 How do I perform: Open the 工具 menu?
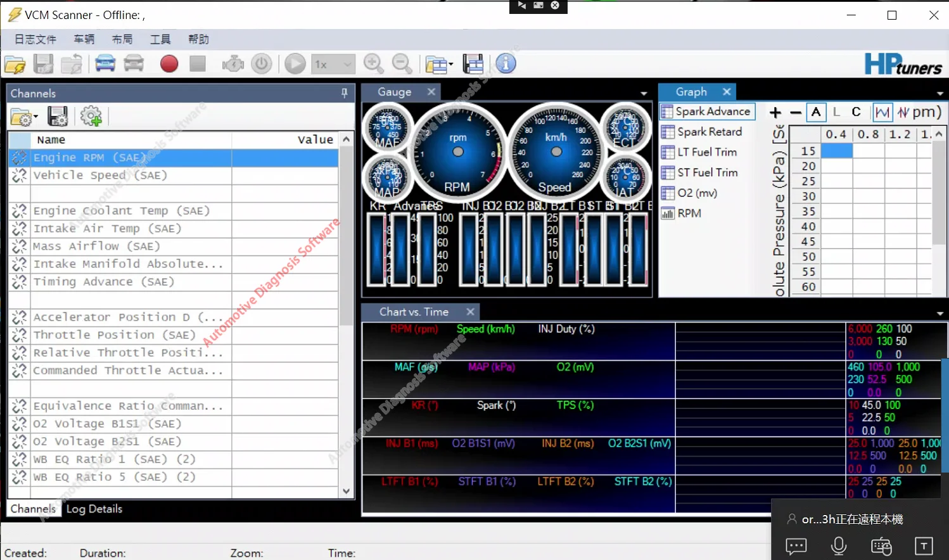coord(160,39)
